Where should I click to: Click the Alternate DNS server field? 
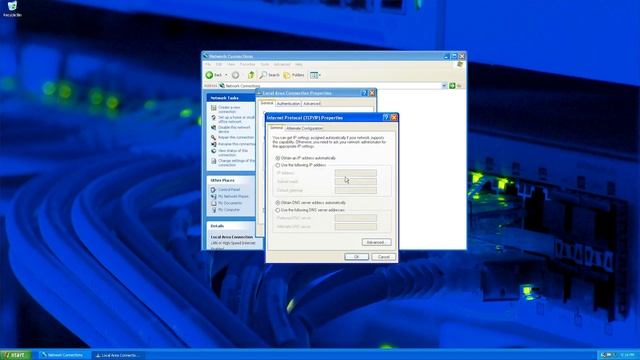click(x=356, y=227)
